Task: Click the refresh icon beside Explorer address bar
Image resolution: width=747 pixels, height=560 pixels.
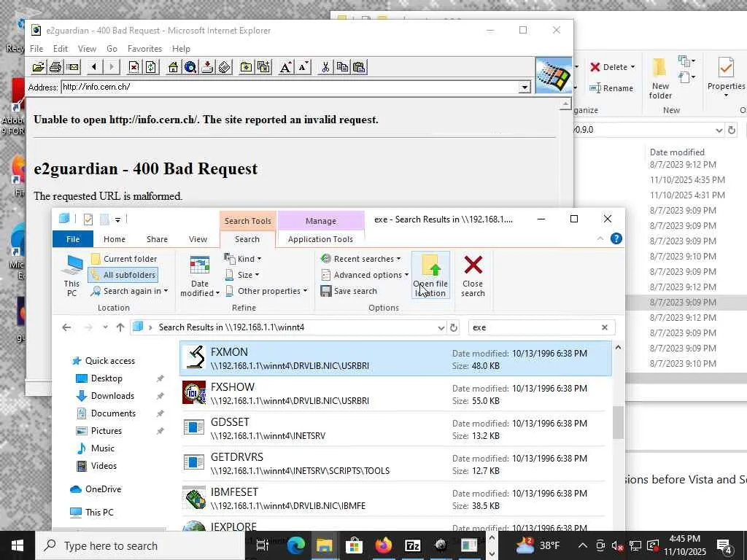Action: point(454,327)
